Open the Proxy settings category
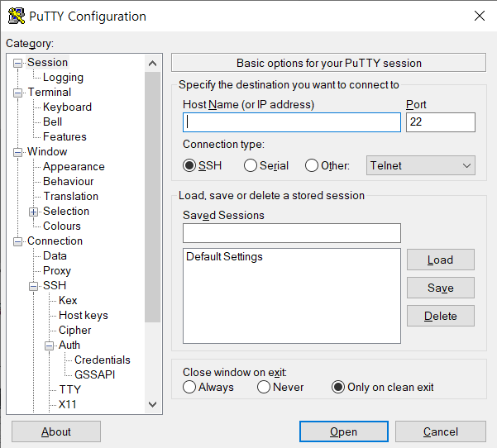Viewport: 497px width, 448px height. tap(57, 271)
